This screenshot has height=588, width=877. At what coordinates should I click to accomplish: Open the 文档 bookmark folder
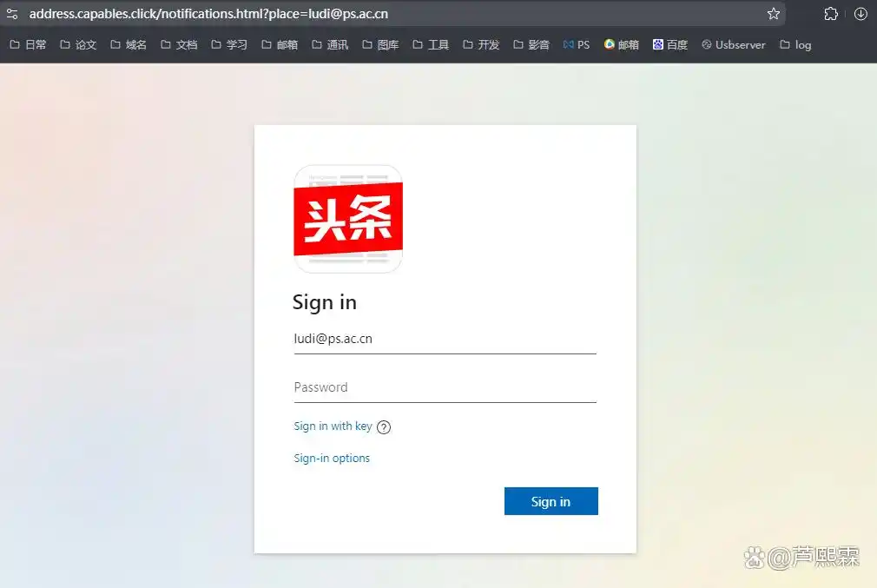(x=179, y=45)
